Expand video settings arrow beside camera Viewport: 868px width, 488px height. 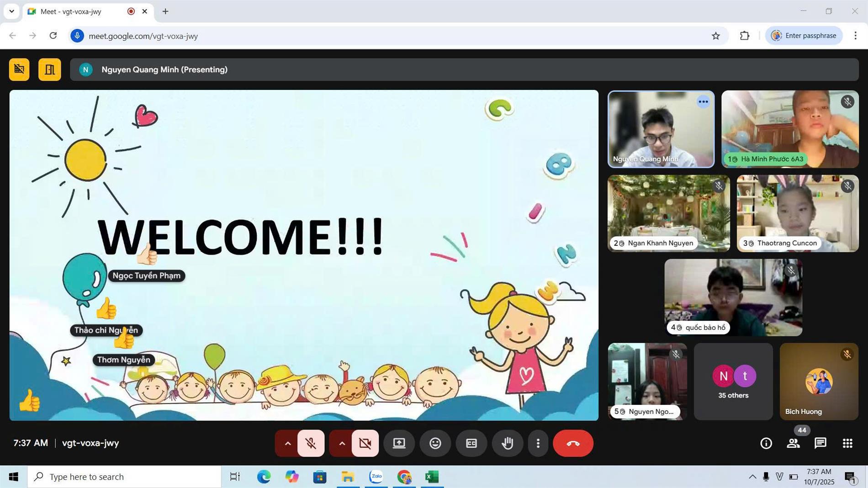click(x=342, y=443)
